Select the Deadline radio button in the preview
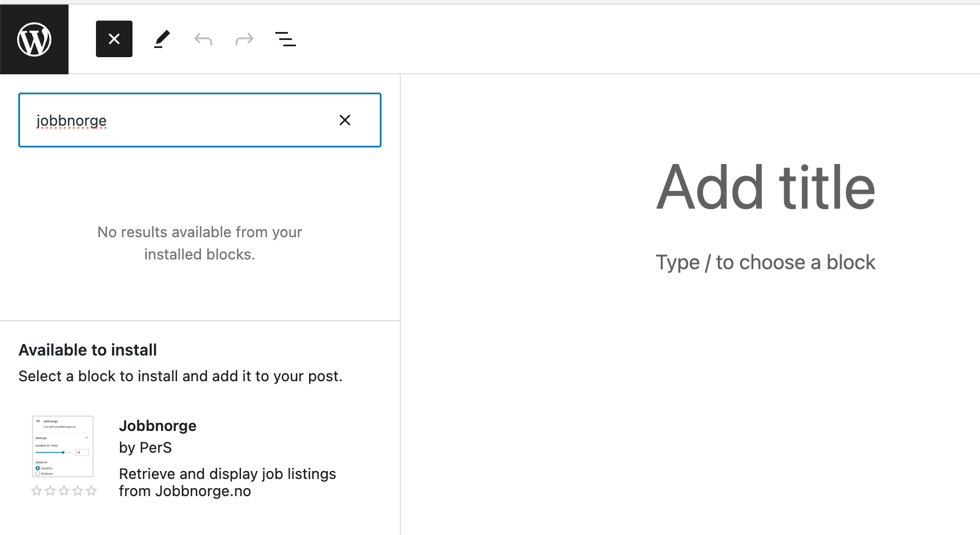 pos(38,468)
